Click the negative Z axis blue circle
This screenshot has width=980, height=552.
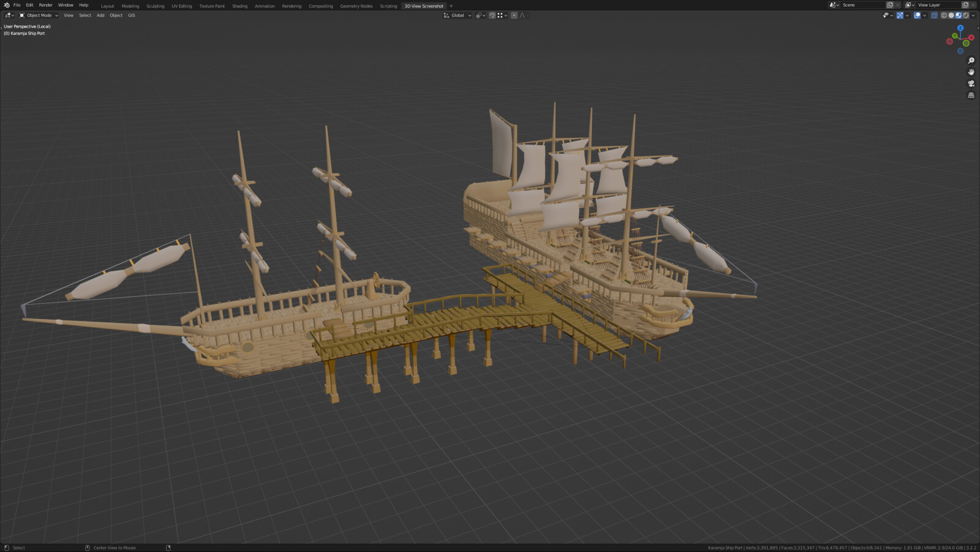(960, 51)
